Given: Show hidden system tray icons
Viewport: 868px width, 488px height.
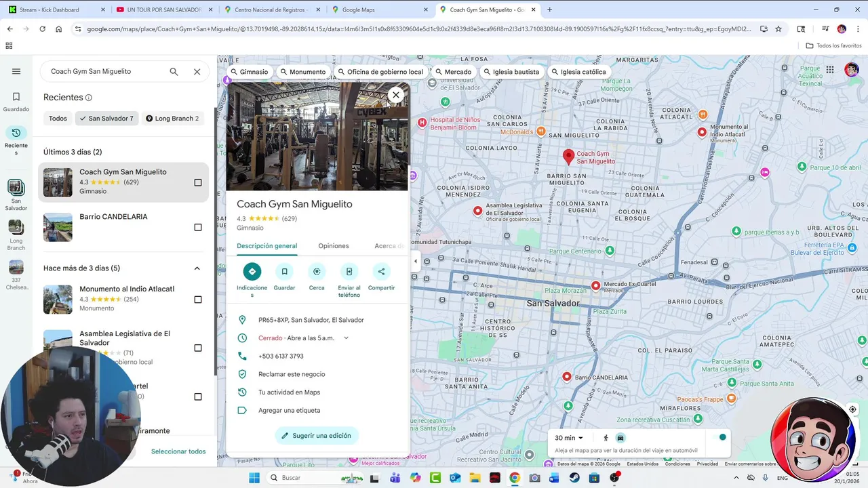Looking at the screenshot, I should click(736, 478).
